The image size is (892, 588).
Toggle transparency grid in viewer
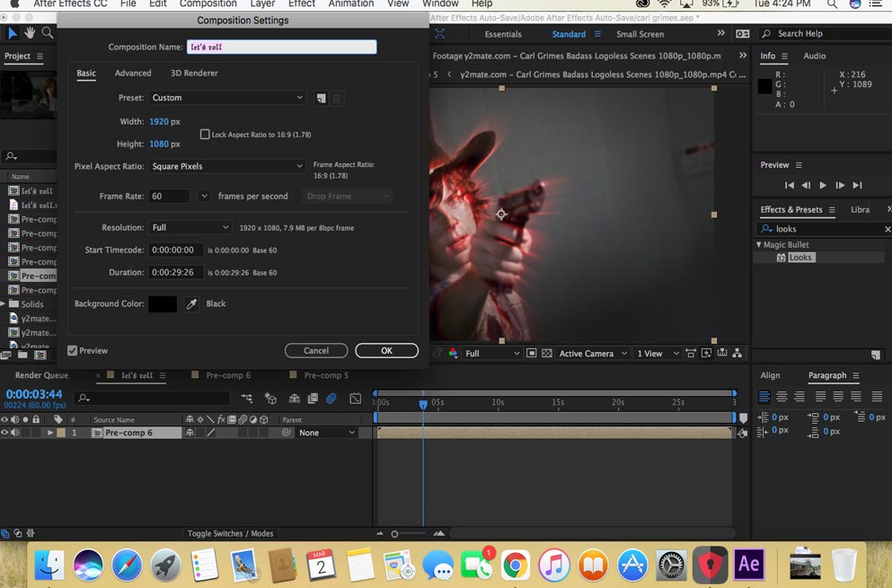(x=547, y=353)
